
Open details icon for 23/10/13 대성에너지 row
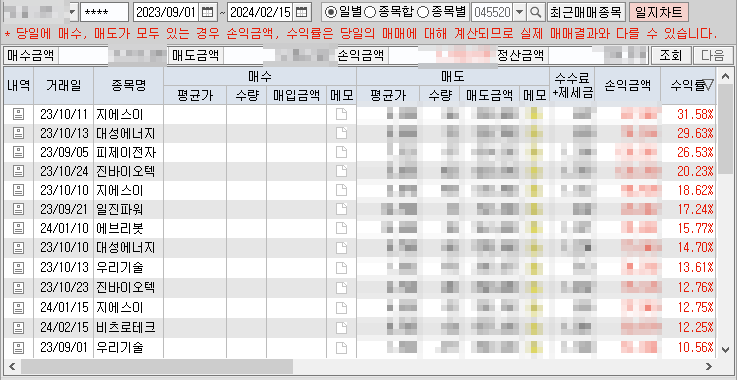point(18,134)
